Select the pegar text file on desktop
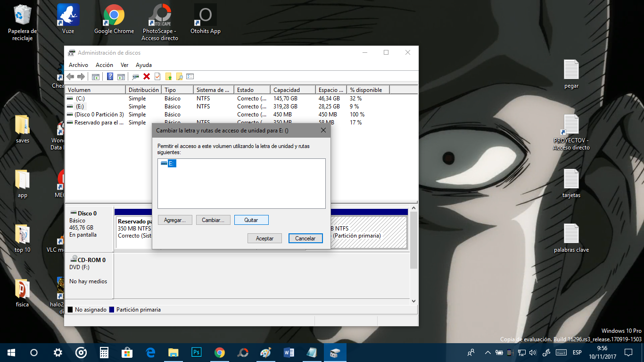 click(571, 74)
